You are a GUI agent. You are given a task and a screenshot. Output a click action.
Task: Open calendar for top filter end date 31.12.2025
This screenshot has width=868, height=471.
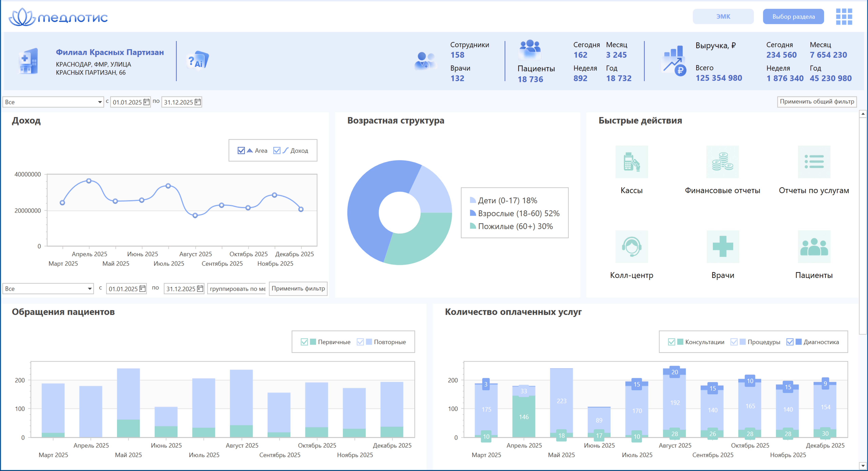click(x=198, y=102)
